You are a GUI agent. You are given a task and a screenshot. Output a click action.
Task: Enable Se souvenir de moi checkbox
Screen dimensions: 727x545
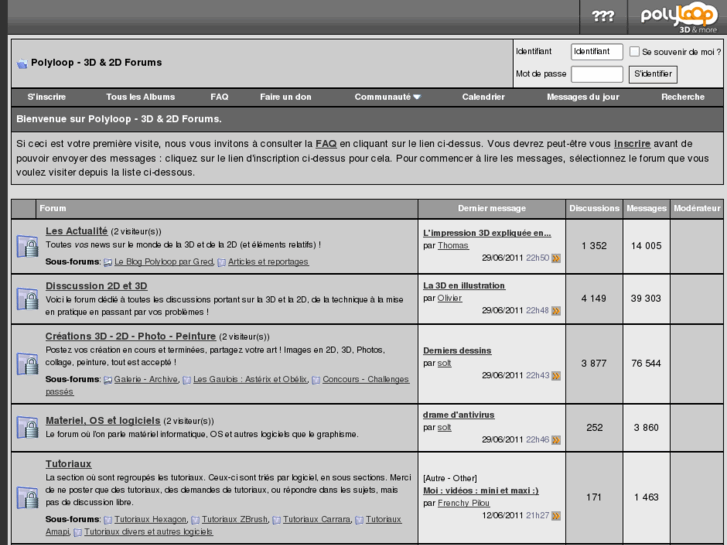coord(634,51)
